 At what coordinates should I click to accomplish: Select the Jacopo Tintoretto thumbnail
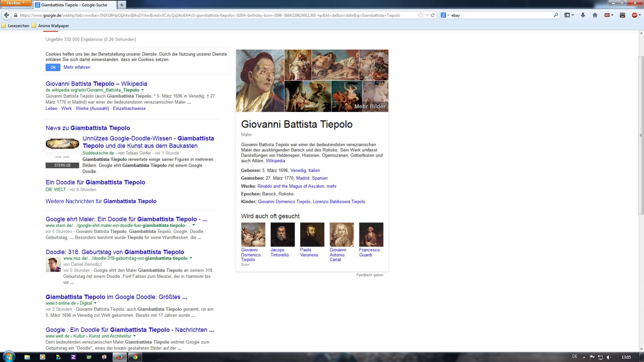283,235
